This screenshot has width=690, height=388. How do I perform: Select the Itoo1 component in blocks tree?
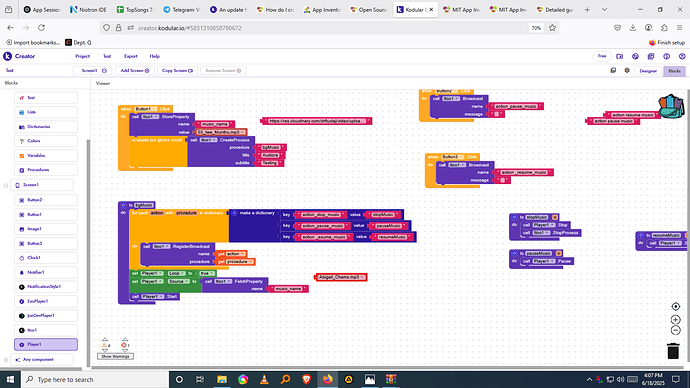(x=46, y=330)
